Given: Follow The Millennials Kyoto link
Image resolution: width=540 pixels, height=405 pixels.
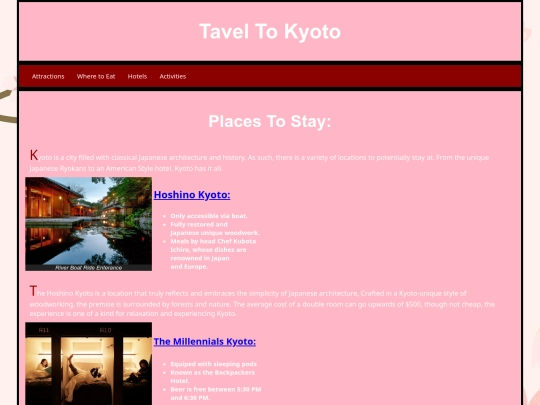Looking at the screenshot, I should pos(205,342).
